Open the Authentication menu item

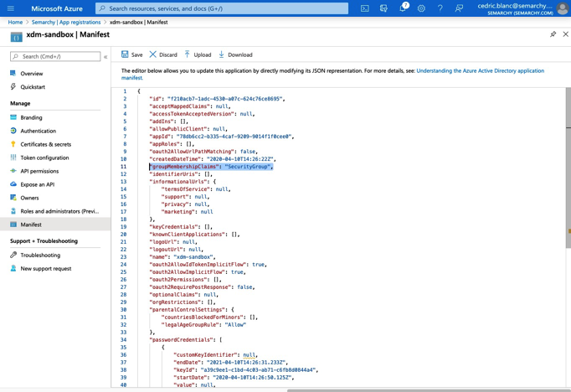(x=38, y=131)
